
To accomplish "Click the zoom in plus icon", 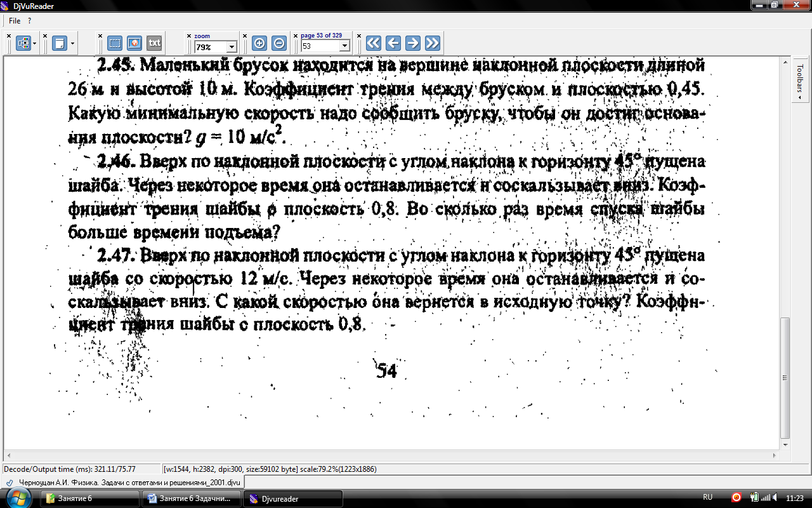I will pyautogui.click(x=259, y=43).
